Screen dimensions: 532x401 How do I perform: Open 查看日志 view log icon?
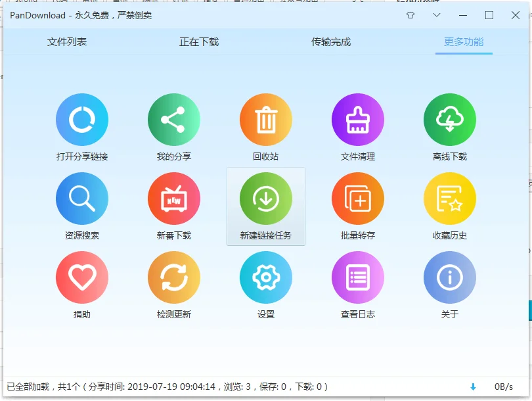tap(357, 277)
